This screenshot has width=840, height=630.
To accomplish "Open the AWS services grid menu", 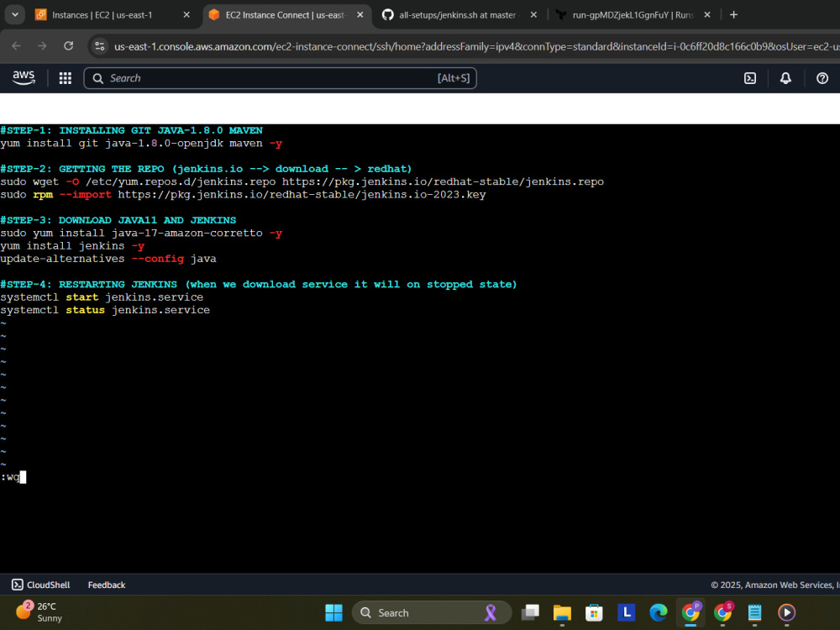I will [x=66, y=78].
